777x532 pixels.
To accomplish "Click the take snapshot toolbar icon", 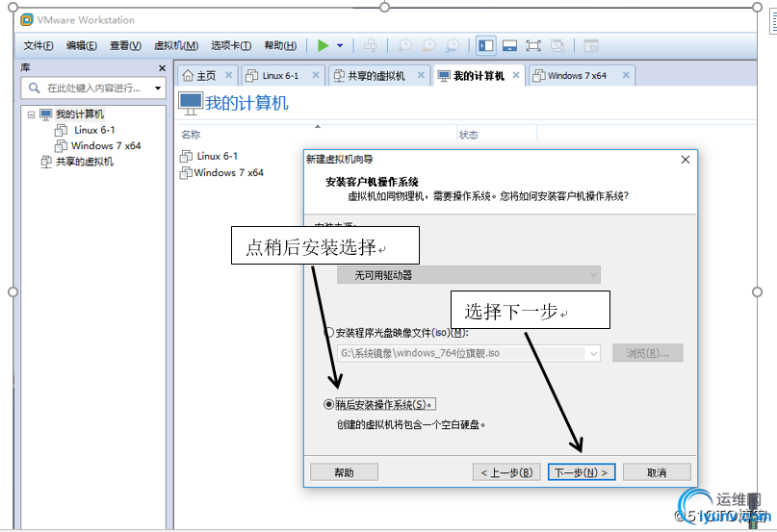I will click(x=404, y=45).
